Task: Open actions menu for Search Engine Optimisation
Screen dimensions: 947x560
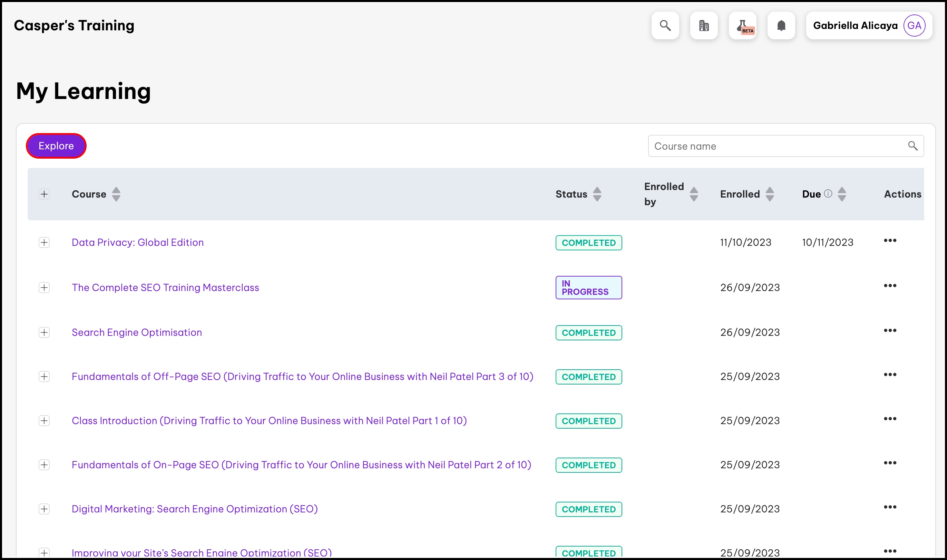Action: pos(890,331)
